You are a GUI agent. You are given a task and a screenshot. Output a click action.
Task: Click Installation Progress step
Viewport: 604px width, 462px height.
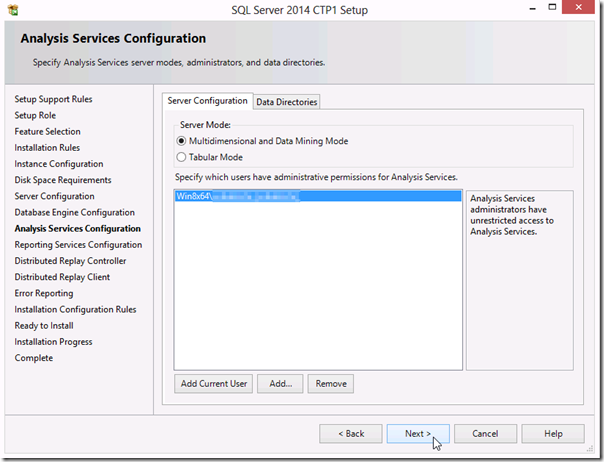(54, 342)
